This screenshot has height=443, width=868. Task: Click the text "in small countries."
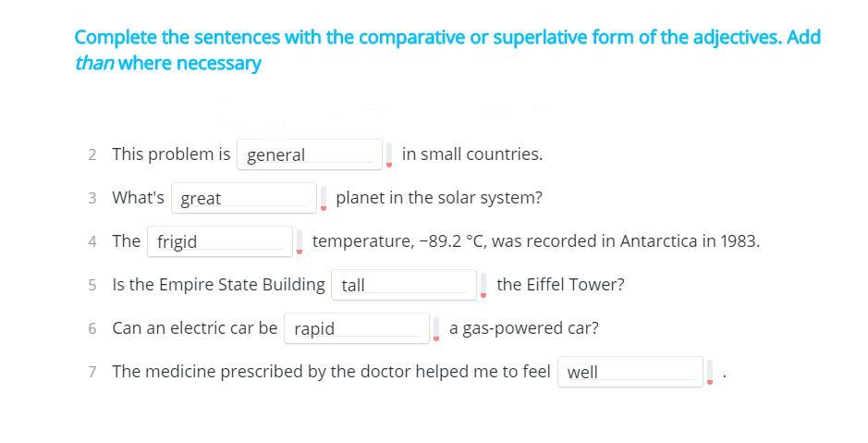pyautogui.click(x=472, y=154)
